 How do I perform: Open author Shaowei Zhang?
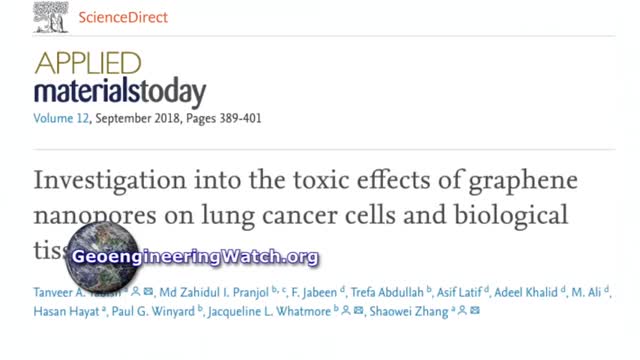pyautogui.click(x=409, y=311)
